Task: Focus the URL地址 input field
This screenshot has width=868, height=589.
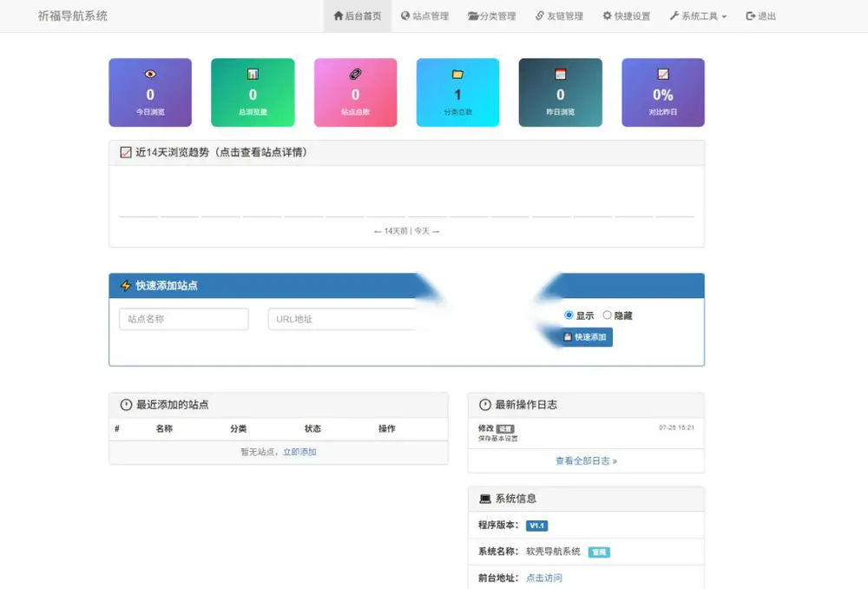Action: point(343,319)
